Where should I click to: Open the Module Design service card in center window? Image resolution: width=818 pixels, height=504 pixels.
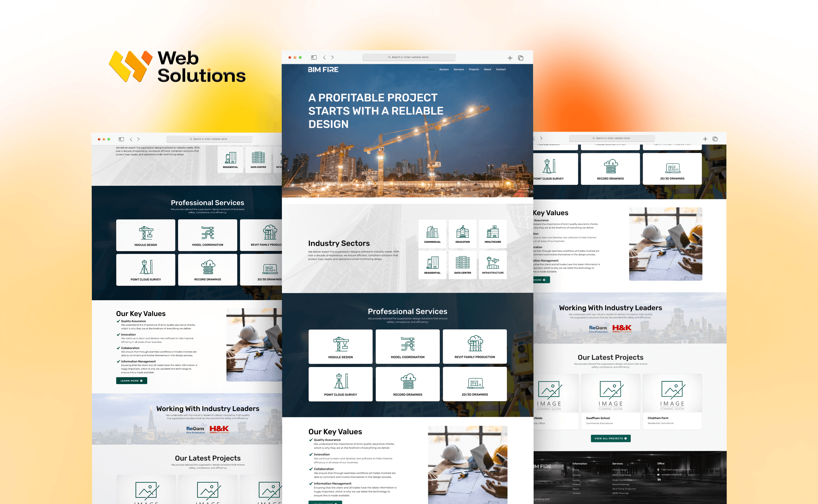point(340,346)
